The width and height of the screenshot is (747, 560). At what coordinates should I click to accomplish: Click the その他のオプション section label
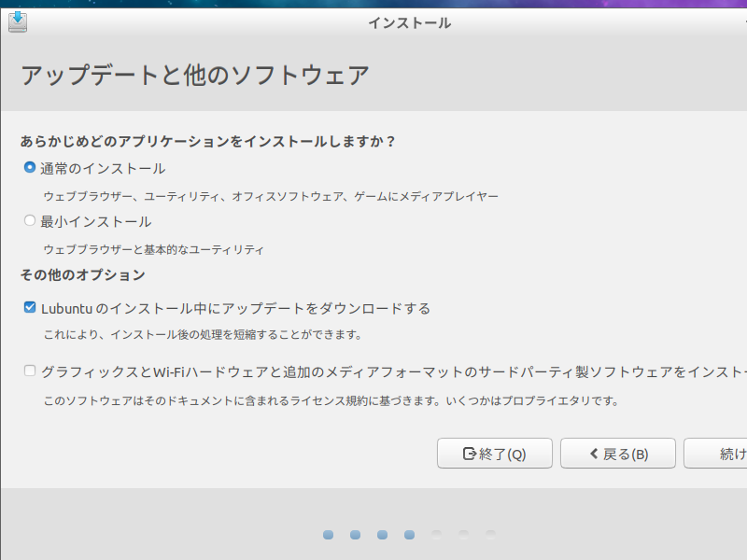[x=82, y=274]
